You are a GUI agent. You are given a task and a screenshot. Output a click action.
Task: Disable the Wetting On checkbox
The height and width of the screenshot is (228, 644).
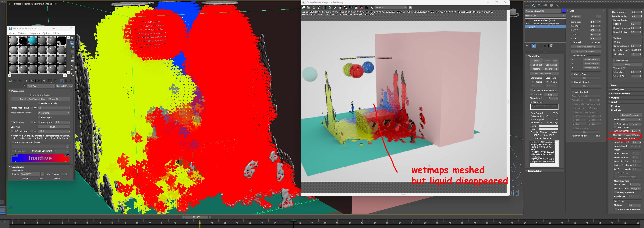pyautogui.click(x=615, y=42)
